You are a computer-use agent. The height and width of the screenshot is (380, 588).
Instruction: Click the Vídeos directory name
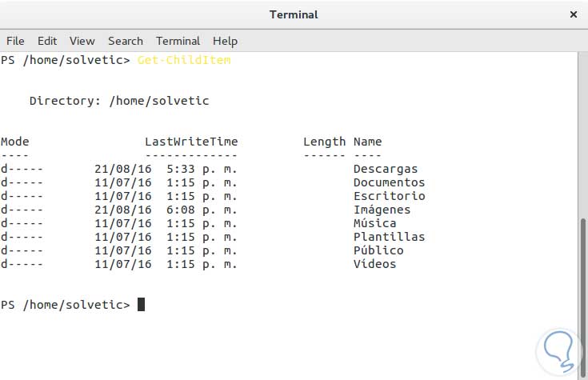tap(374, 264)
